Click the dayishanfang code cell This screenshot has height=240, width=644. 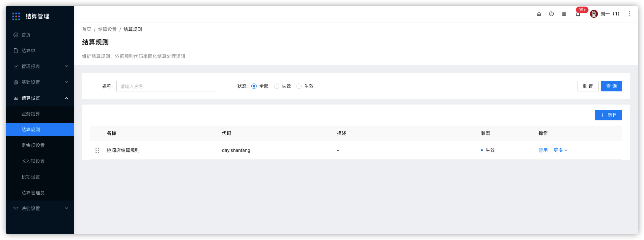click(236, 150)
